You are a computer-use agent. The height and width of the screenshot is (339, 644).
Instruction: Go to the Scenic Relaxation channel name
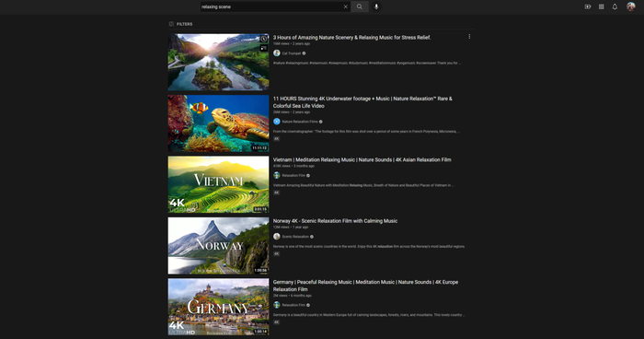point(295,237)
